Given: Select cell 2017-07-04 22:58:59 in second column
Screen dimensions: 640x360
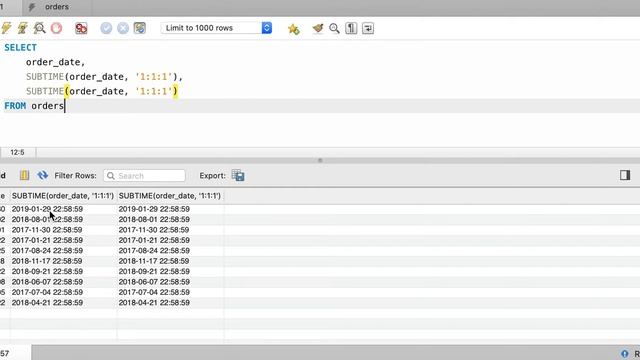Looking at the screenshot, I should tap(154, 292).
